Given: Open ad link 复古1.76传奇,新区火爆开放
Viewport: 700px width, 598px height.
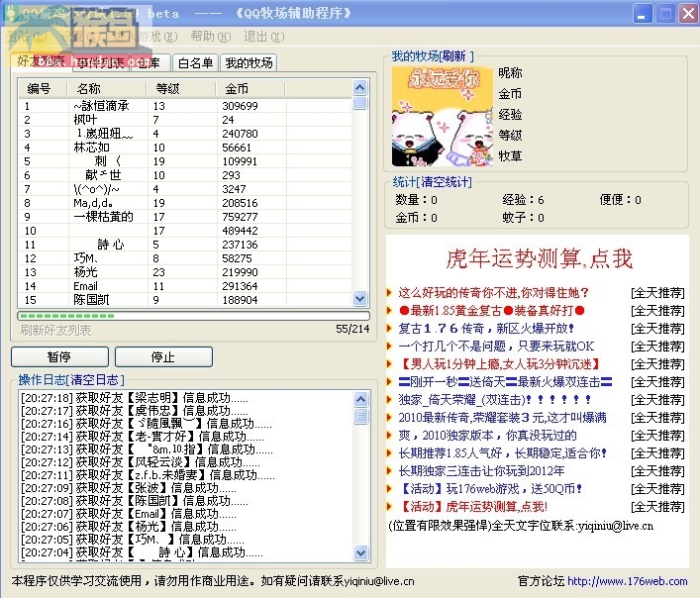Looking at the screenshot, I should tap(486, 329).
